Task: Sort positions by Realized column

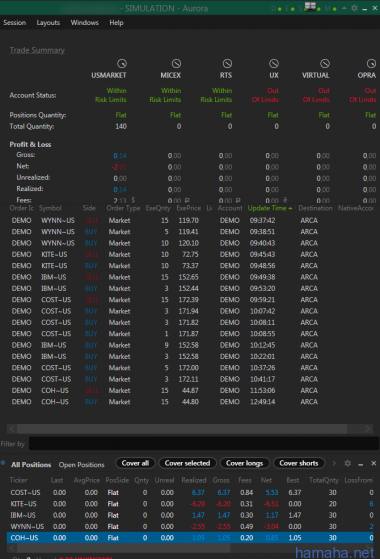Action: click(194, 480)
